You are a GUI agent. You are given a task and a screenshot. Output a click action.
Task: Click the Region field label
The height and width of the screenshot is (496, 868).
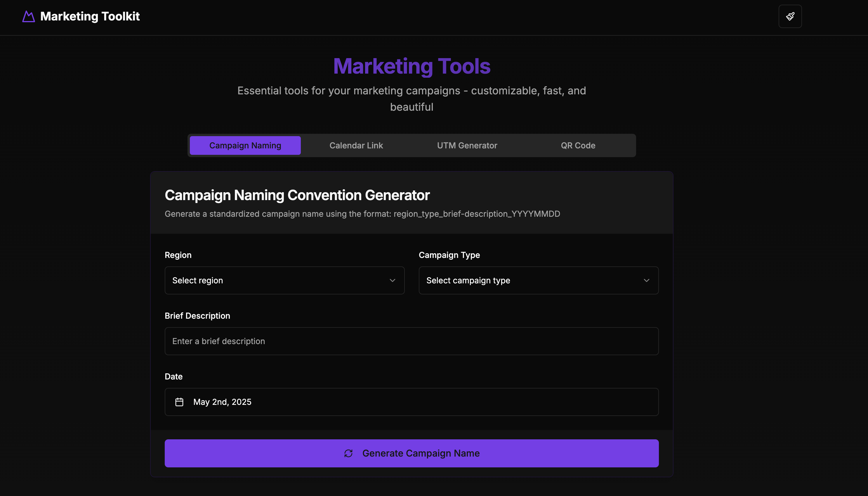178,255
